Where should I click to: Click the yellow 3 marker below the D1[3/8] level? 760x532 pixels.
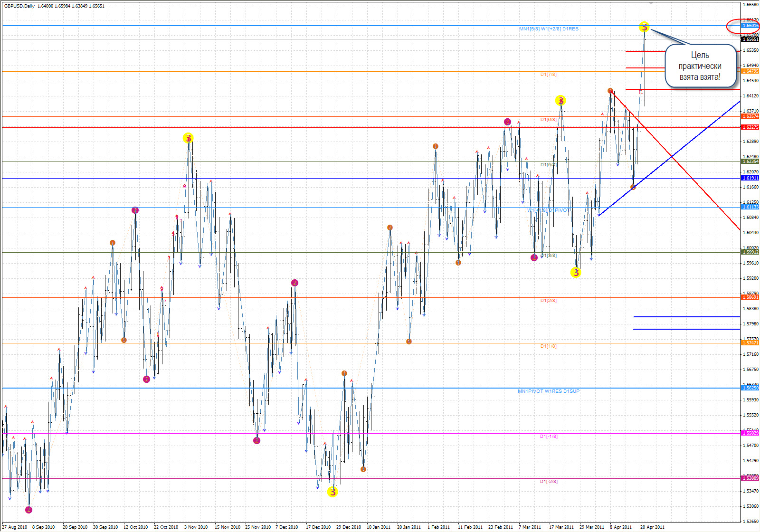tap(576, 272)
